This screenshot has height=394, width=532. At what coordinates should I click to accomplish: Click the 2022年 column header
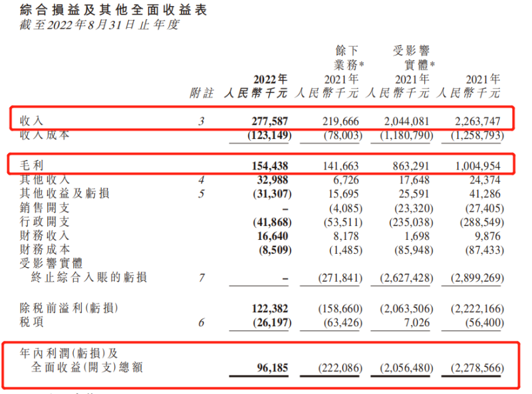point(271,78)
